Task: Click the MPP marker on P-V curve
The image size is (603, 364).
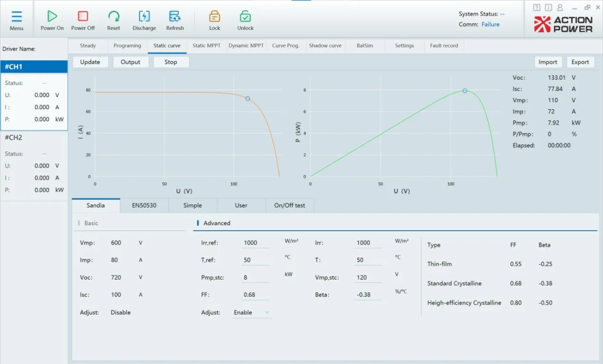Action: click(465, 91)
